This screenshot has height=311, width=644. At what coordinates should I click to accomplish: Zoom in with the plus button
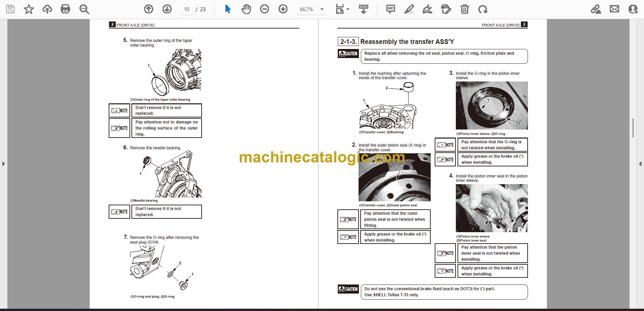(283, 9)
